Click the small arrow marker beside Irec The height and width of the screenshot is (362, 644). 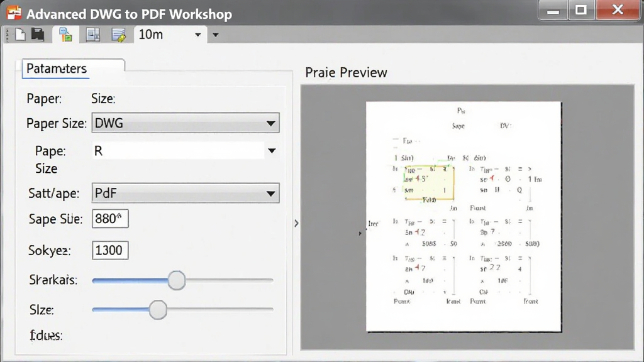[360, 233]
